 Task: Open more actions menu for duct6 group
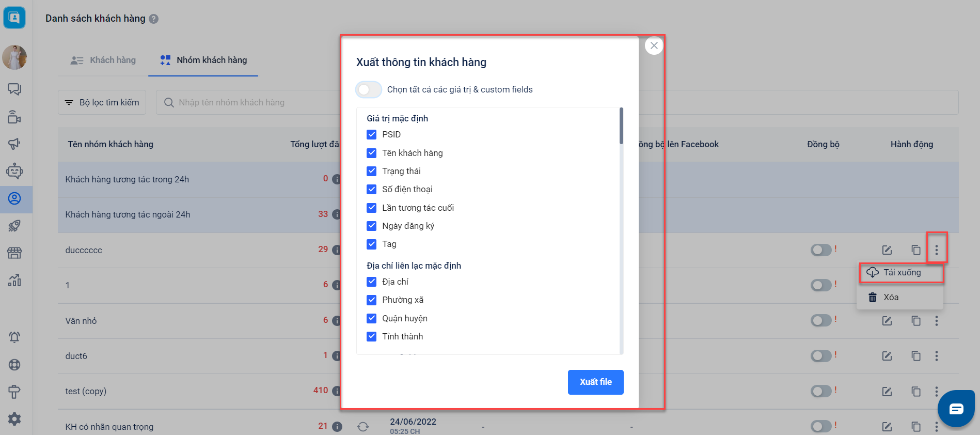pyautogui.click(x=937, y=356)
